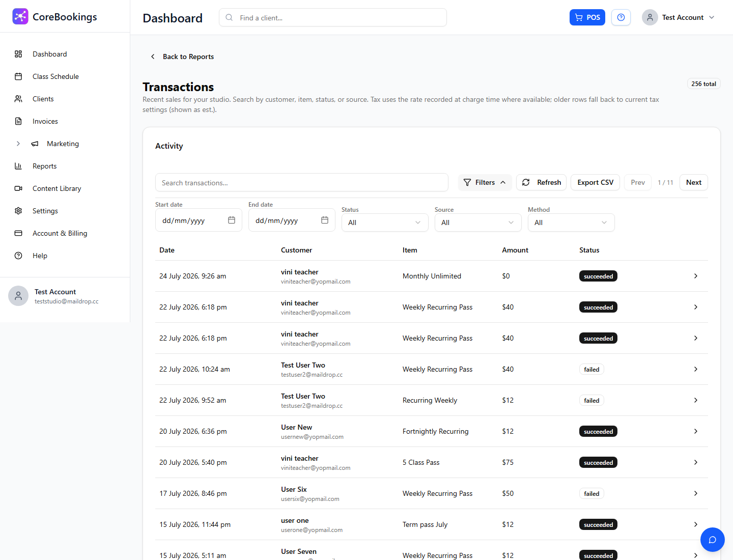Focus the Search transactions field
This screenshot has height=560, width=733.
(x=302, y=182)
